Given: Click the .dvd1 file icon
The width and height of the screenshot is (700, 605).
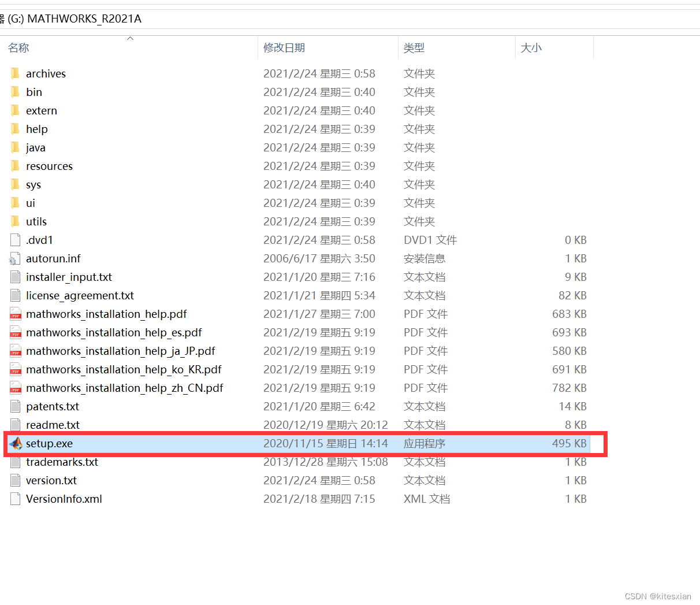Looking at the screenshot, I should pyautogui.click(x=16, y=240).
